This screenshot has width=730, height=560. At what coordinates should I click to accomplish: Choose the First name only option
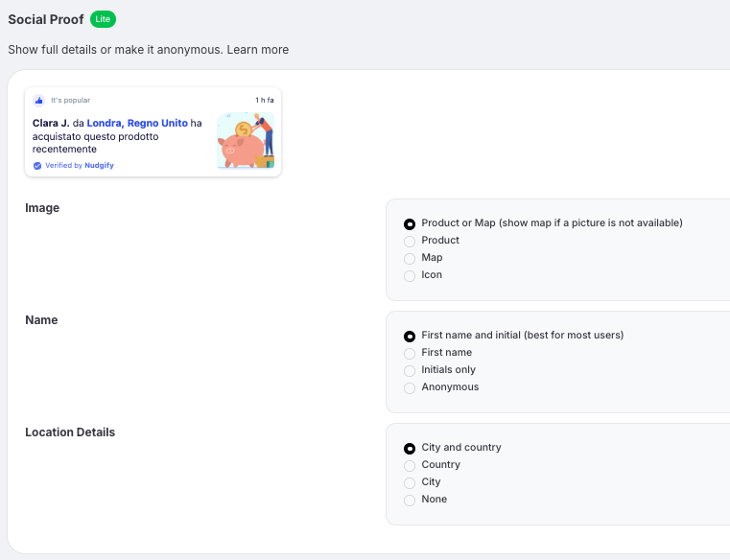[410, 353]
